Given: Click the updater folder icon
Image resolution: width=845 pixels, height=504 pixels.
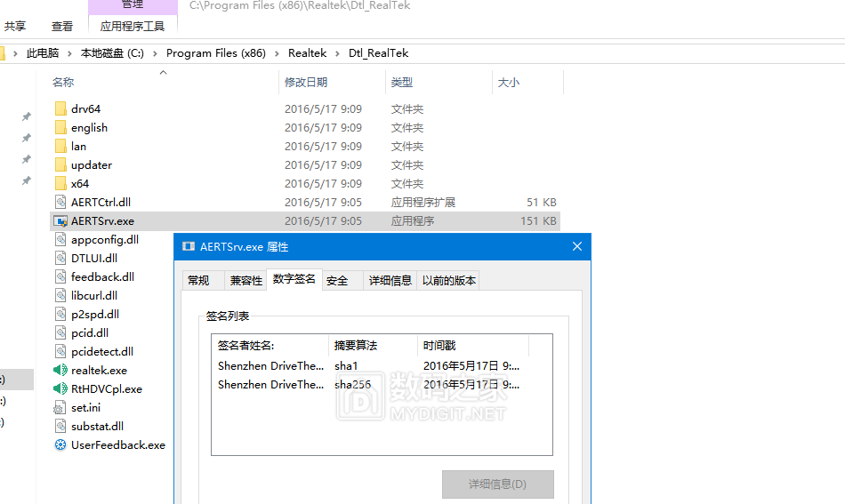Looking at the screenshot, I should click(x=60, y=164).
